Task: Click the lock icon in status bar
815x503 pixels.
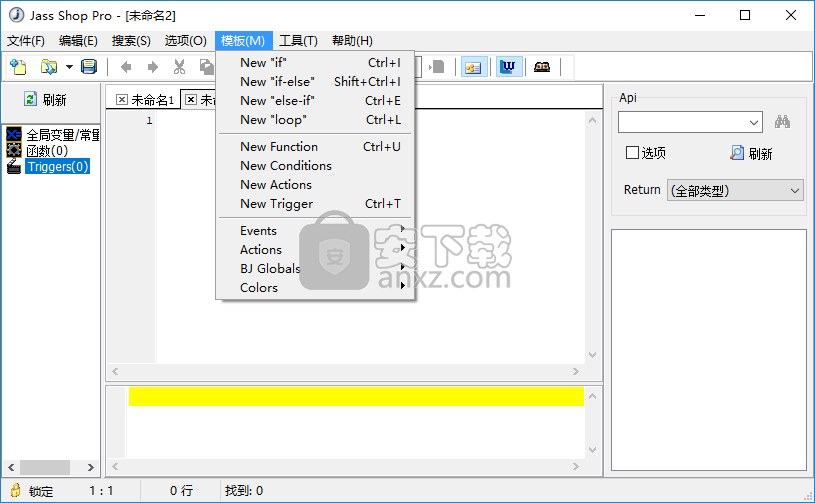Action: [x=16, y=490]
